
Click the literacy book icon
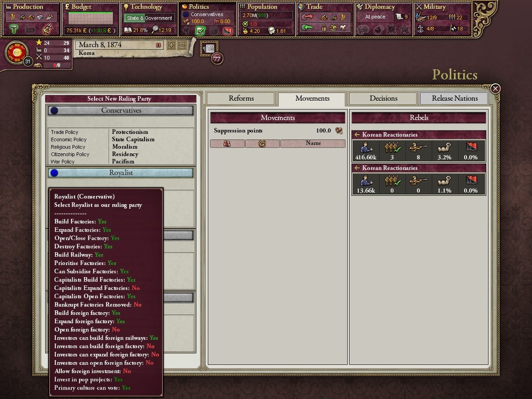click(x=128, y=30)
